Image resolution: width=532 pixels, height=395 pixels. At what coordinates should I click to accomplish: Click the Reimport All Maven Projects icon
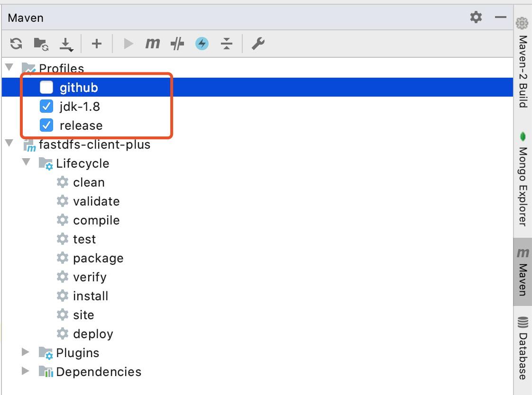click(16, 44)
